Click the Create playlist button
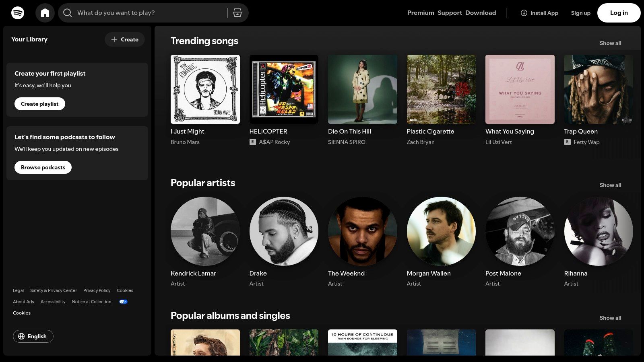The height and width of the screenshot is (362, 644). click(x=39, y=103)
